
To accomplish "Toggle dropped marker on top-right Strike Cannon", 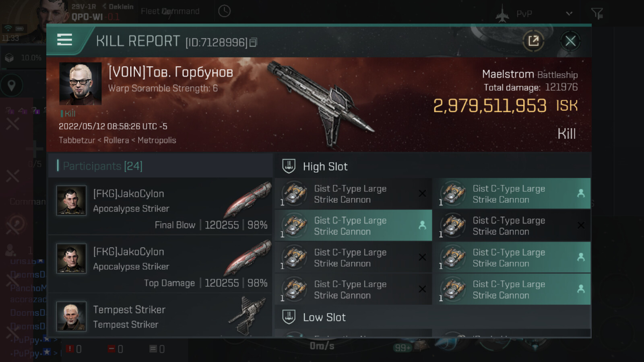I will pos(581,193).
